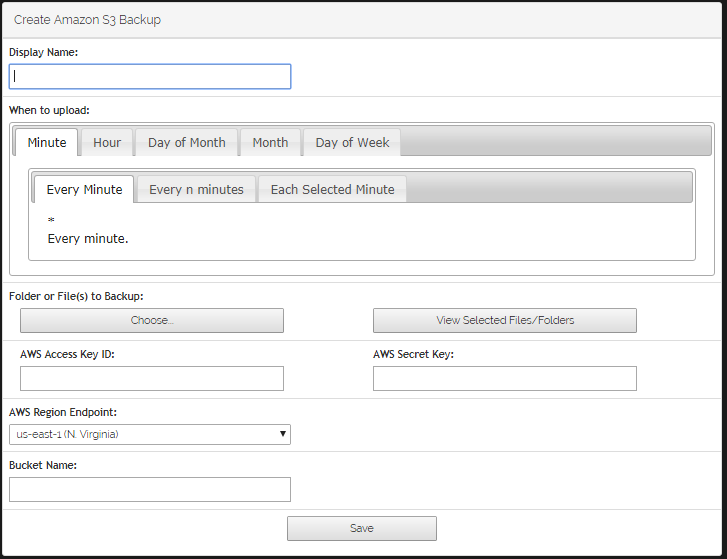Switch to the Minute tab
727x559 pixels.
[46, 142]
